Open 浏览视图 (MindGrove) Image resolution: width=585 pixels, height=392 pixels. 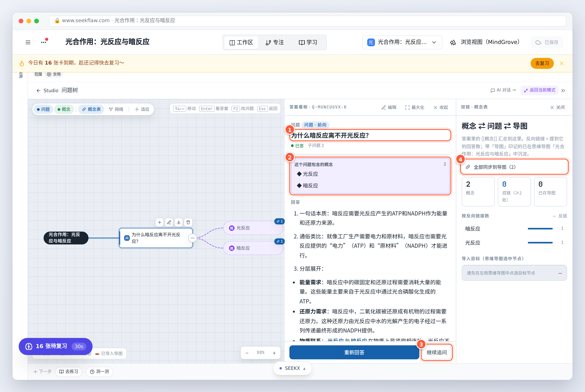coord(485,42)
